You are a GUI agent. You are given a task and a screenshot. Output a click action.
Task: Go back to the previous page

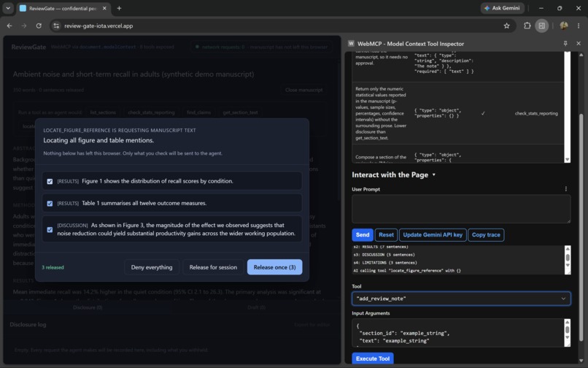tap(9, 26)
